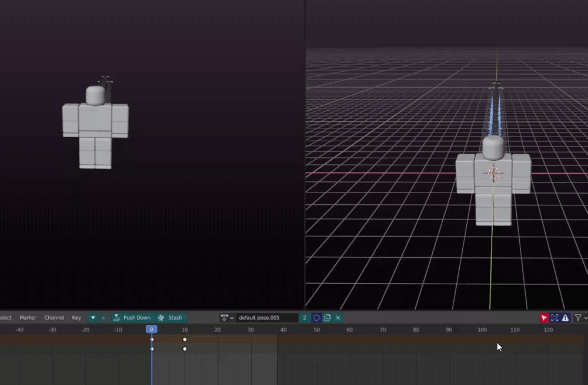588x385 pixels.
Task: Toggle Only Show Errors warning icon
Action: pos(565,318)
